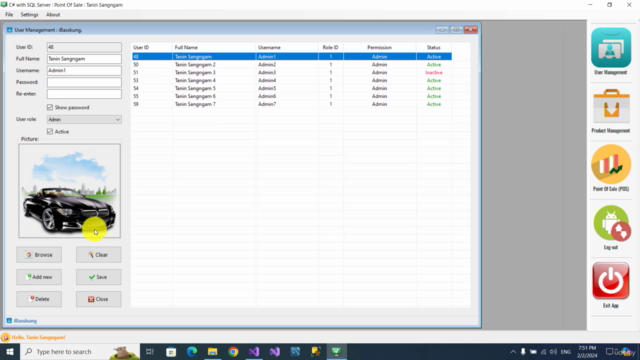Open first Visual Studio taskbar icon
Image resolution: width=640 pixels, height=360 pixels.
[254, 351]
